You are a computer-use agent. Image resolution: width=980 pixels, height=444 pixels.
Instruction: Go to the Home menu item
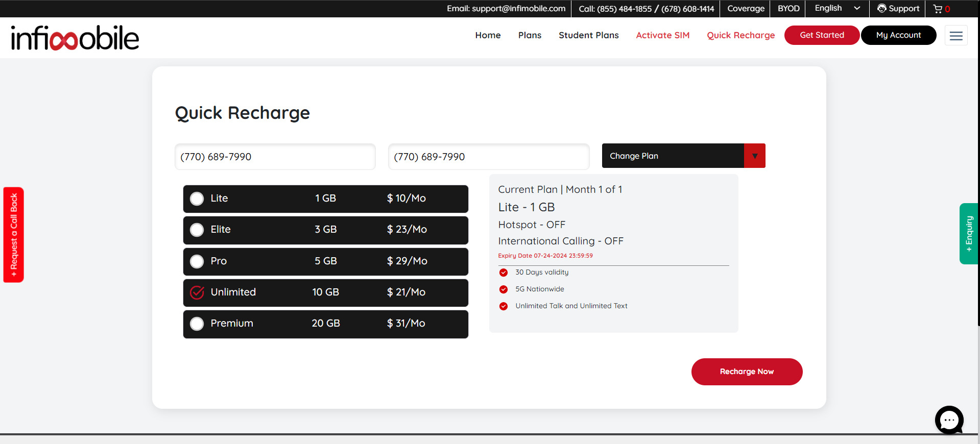pos(488,35)
